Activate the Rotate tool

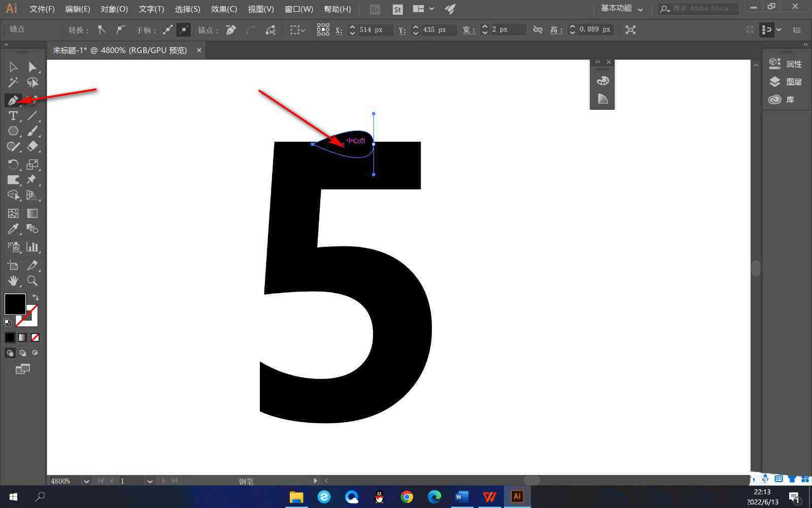[x=13, y=165]
